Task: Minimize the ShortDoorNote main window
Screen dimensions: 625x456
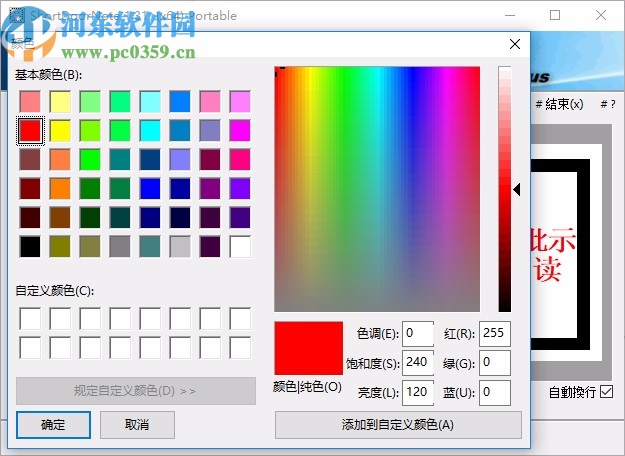Action: coord(510,15)
